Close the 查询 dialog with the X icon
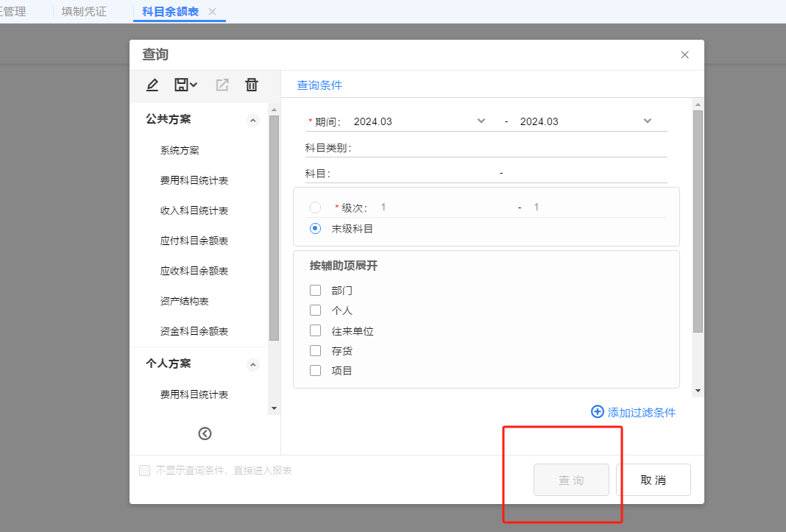 click(684, 54)
